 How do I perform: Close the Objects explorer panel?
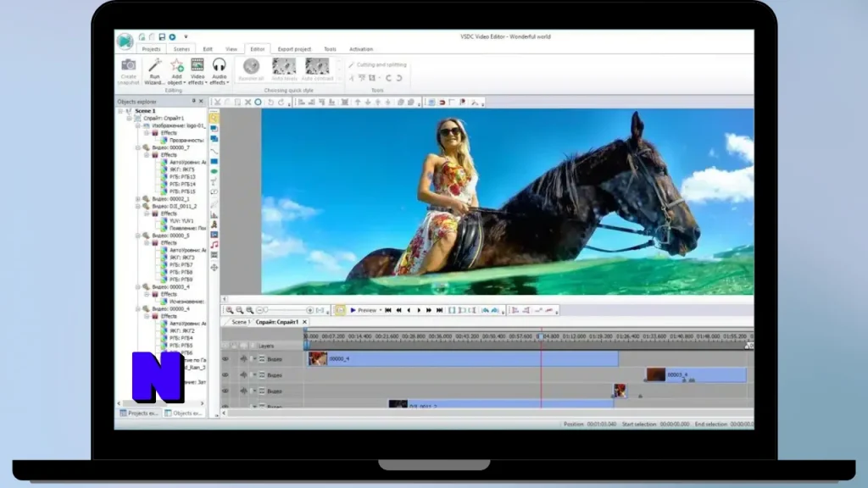tap(201, 102)
